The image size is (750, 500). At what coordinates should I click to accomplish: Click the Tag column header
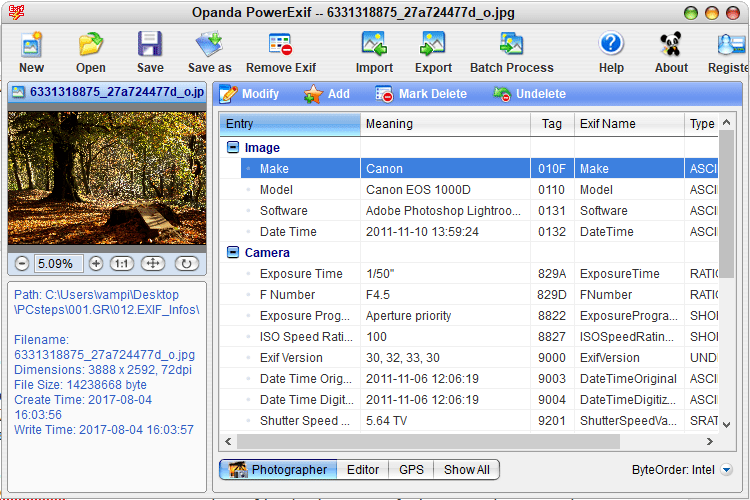point(552,124)
